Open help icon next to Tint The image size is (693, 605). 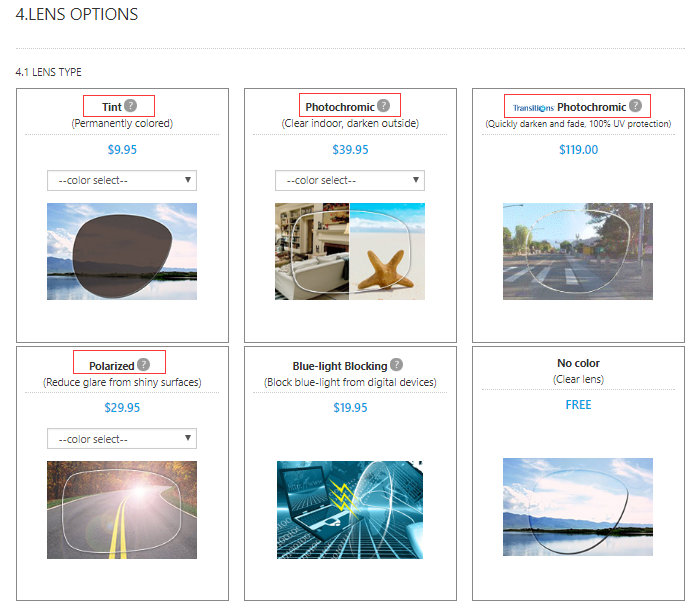point(130,106)
